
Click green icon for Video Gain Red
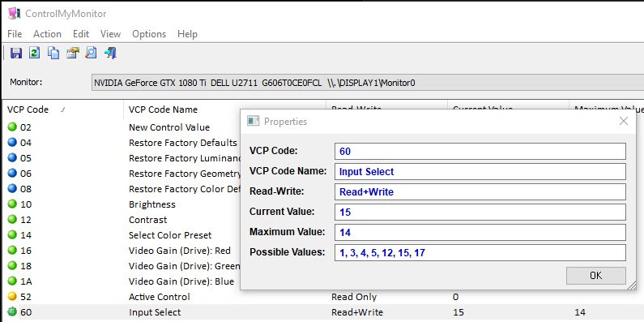pos(12,251)
